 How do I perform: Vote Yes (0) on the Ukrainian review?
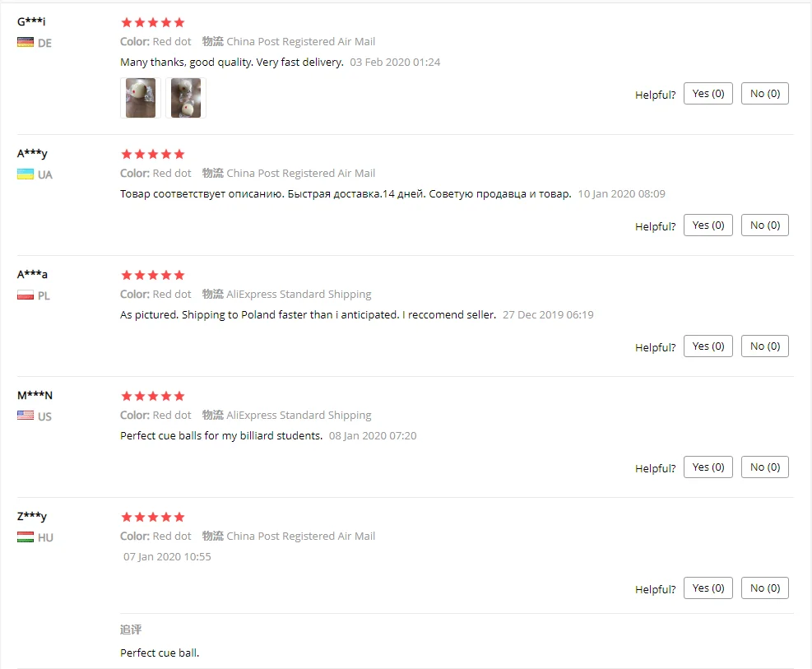pos(708,225)
